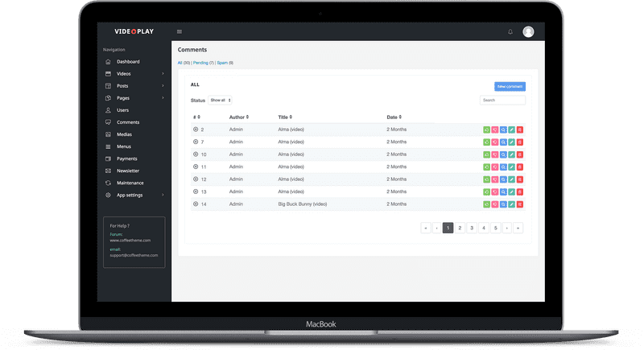Screen dimensions: 644x350
Task: Open Newsletter in sidebar
Action: point(128,171)
